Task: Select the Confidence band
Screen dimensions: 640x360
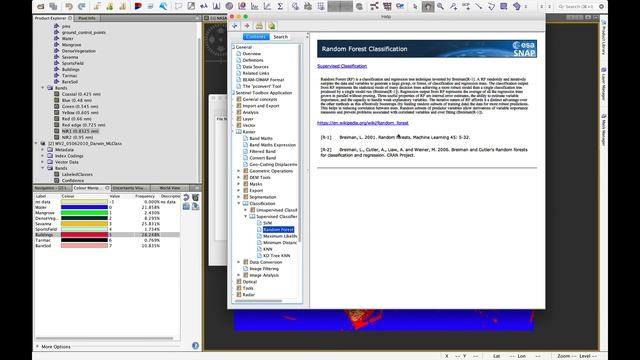Action: point(73,180)
